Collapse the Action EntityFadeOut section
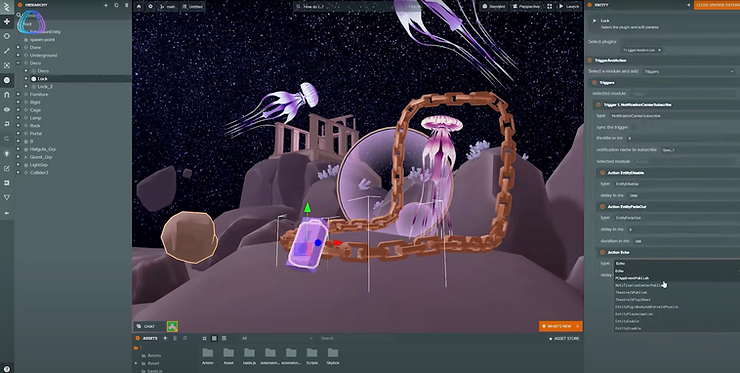 pyautogui.click(x=602, y=207)
